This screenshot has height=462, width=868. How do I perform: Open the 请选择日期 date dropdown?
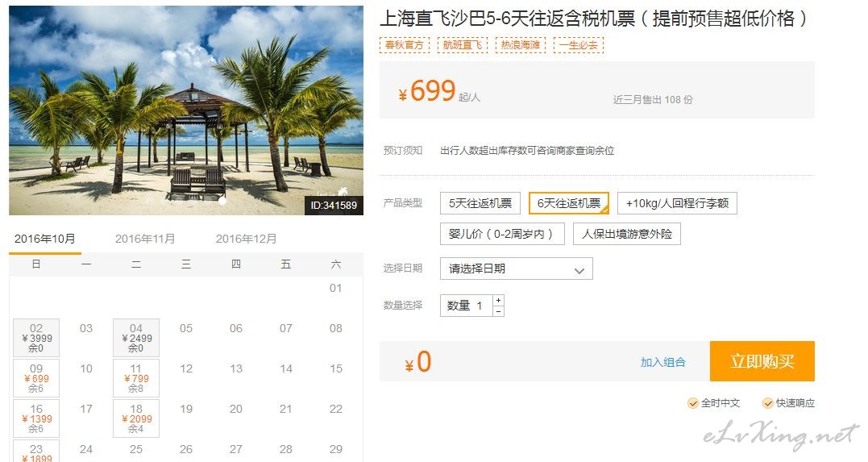517,268
